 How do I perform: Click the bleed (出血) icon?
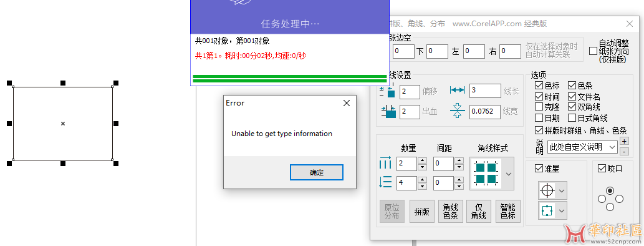pos(388,111)
